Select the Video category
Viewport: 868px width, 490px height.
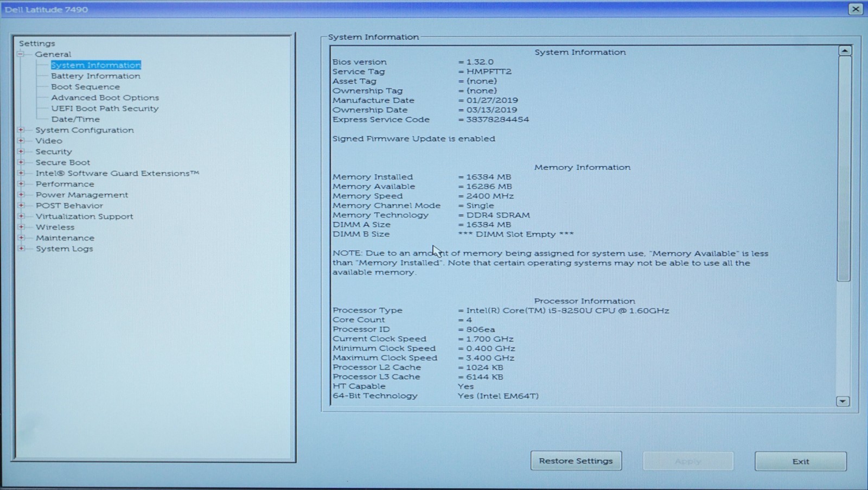(49, 141)
